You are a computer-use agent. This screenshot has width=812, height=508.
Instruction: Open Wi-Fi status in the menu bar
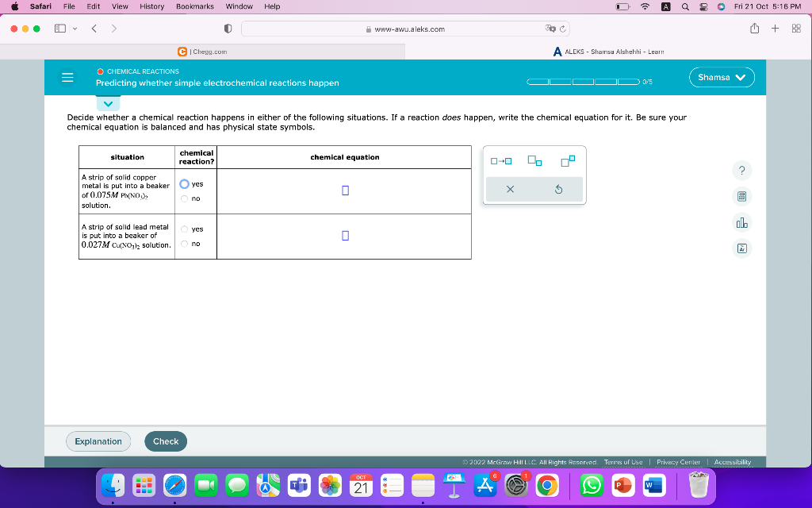645,6
